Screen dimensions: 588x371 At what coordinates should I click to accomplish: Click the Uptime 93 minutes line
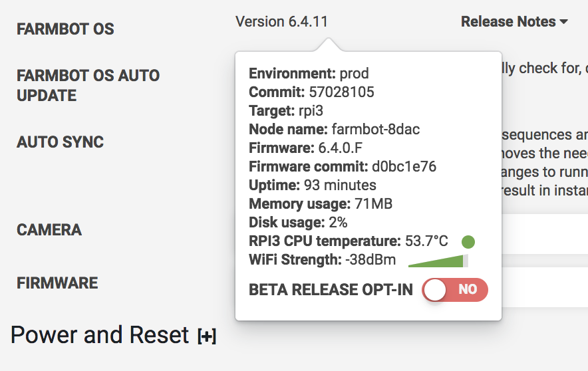click(x=313, y=185)
